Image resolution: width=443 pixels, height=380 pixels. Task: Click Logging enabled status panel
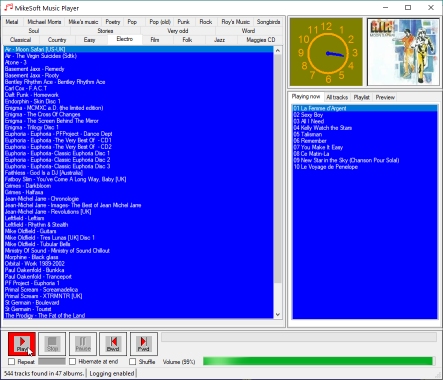coord(112,374)
